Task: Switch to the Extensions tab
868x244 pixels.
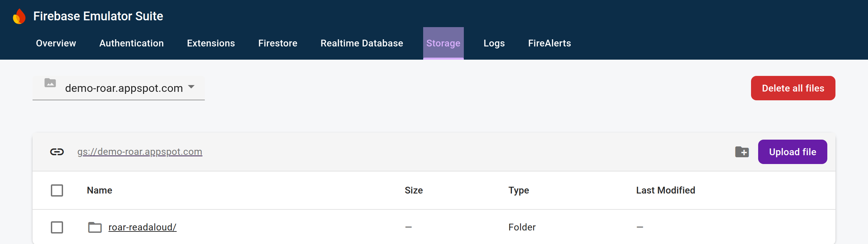Action: pyautogui.click(x=211, y=43)
